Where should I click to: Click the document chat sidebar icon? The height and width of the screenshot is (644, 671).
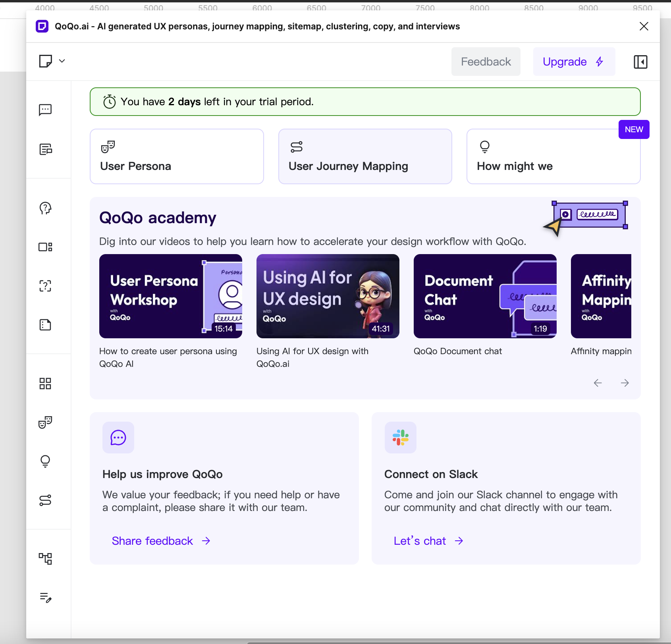point(45,149)
